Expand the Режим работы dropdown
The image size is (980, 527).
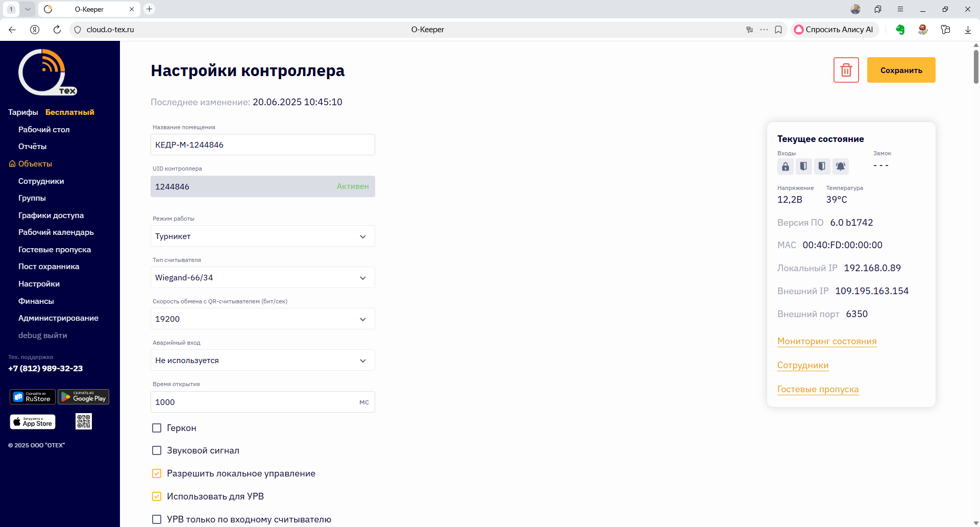[x=262, y=236]
